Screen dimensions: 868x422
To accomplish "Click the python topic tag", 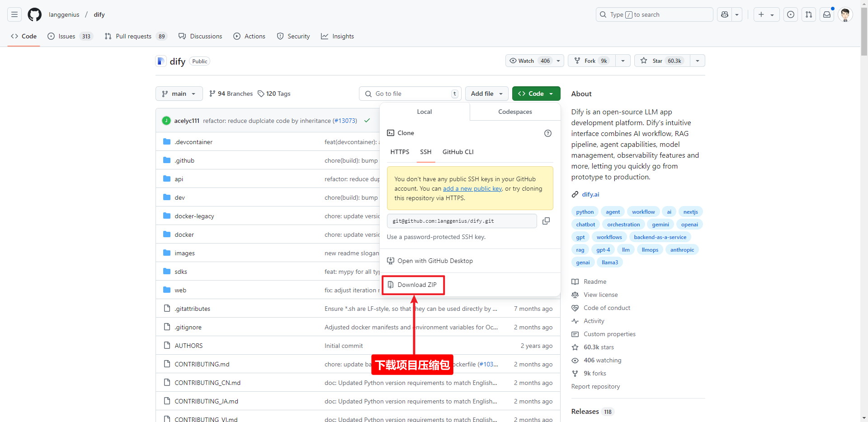I will coord(585,212).
